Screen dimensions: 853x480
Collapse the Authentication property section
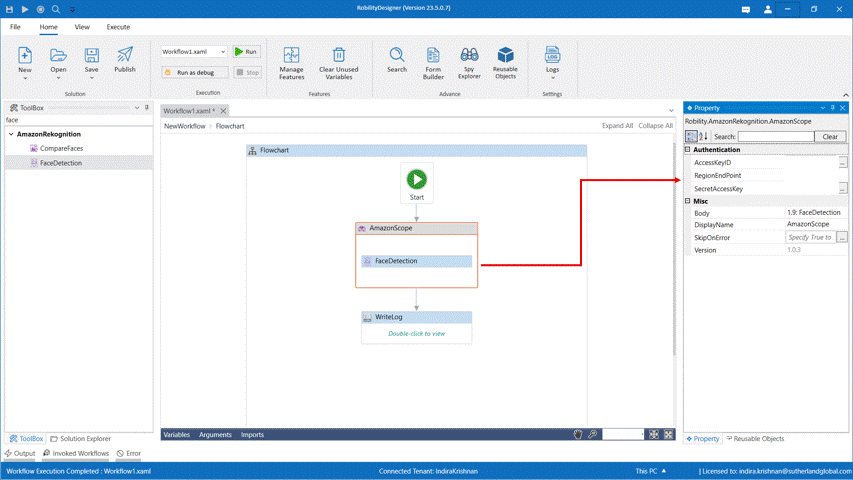[688, 150]
